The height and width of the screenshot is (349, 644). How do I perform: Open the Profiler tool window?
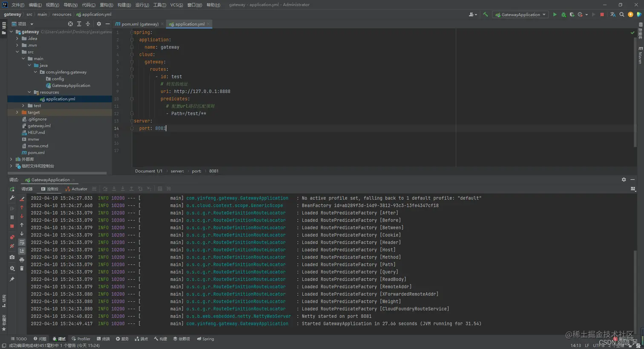point(81,339)
